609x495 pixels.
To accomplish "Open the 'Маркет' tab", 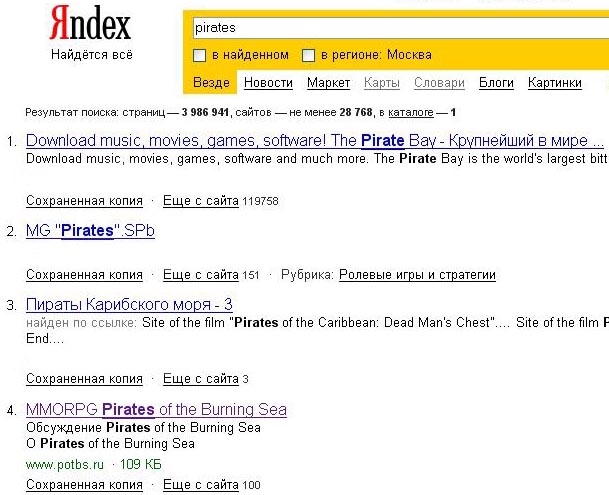I will point(329,83).
